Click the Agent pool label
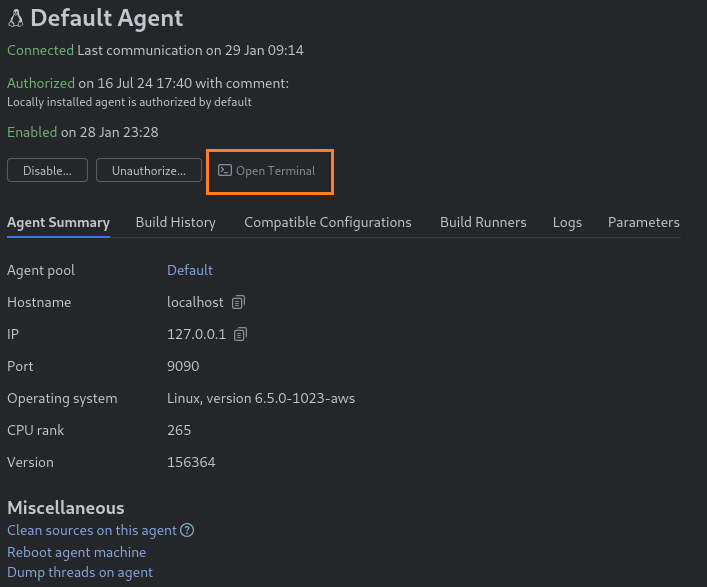 click(x=41, y=271)
